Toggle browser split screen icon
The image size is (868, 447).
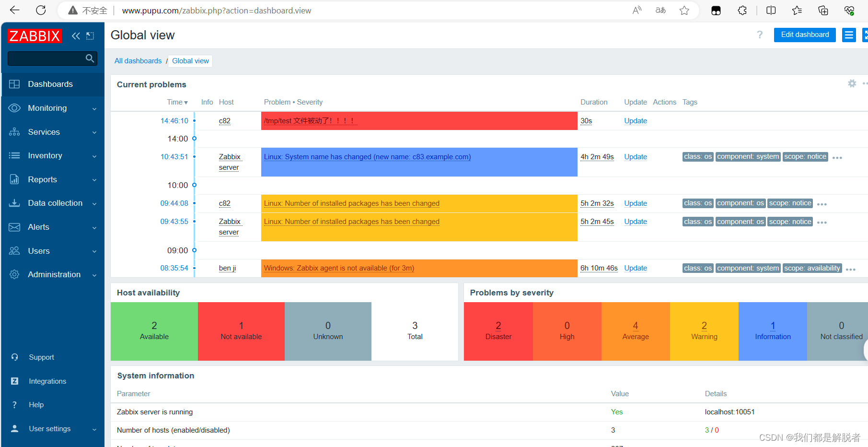[771, 10]
